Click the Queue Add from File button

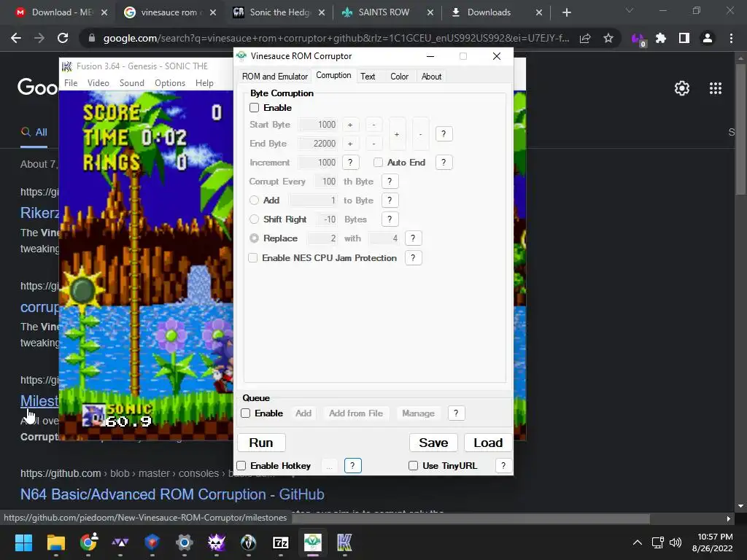[356, 413]
